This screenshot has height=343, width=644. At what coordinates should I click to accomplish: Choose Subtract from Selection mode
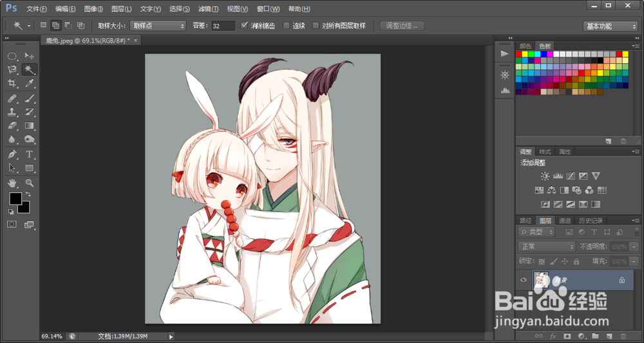click(68, 26)
